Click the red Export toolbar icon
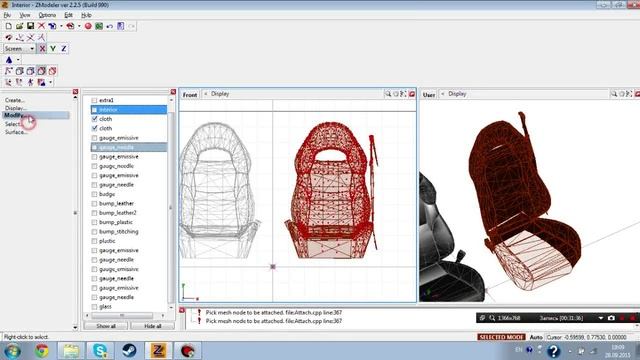 pyautogui.click(x=70, y=26)
